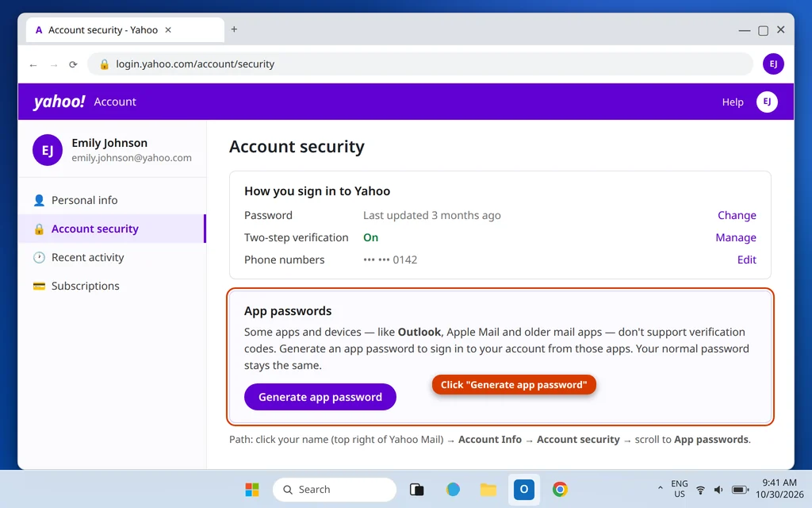The width and height of the screenshot is (812, 508).
Task: Reload the page with refresh icon
Action: point(73,64)
